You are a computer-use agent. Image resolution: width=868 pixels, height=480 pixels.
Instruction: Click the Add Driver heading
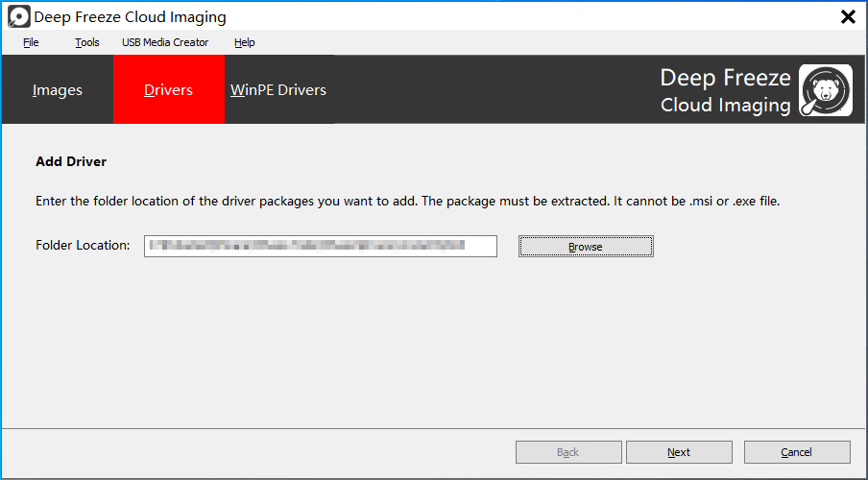coord(71,161)
